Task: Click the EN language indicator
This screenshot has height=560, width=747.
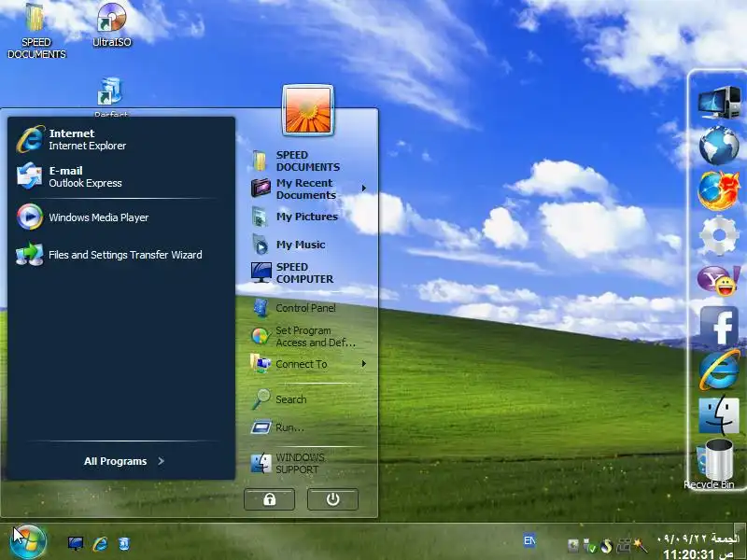Action: [529, 540]
